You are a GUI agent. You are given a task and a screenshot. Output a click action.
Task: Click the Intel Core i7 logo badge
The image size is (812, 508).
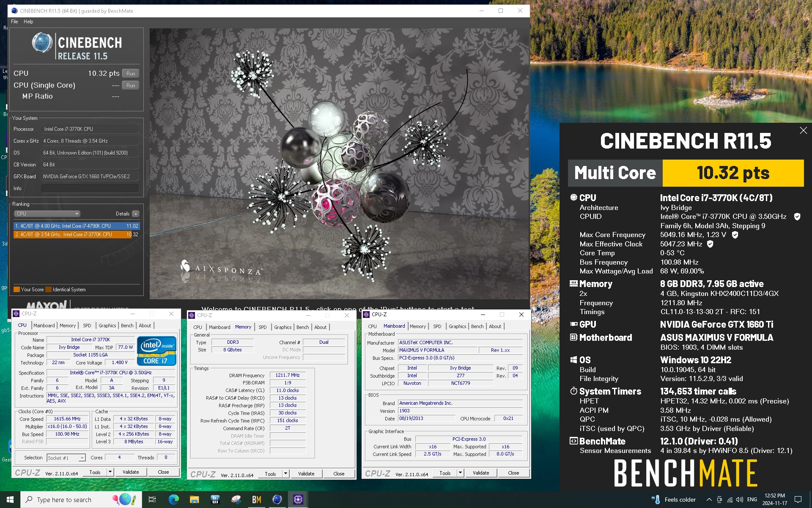156,351
